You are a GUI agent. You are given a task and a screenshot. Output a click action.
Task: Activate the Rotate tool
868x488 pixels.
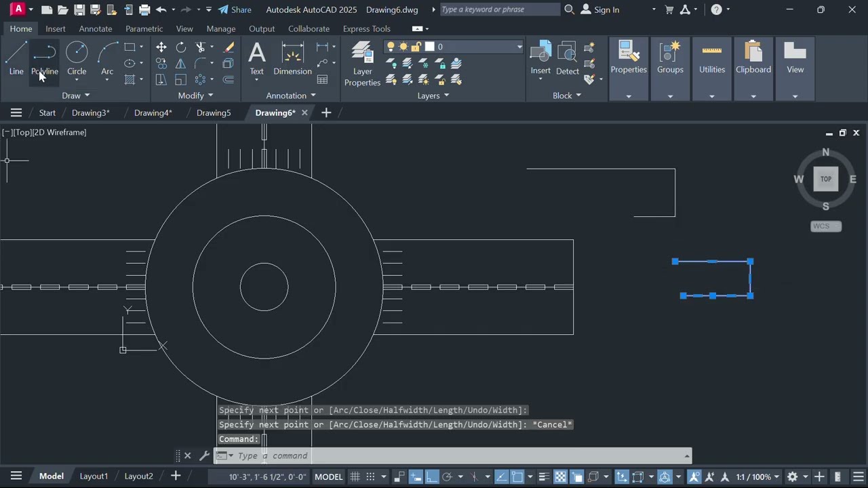(x=181, y=47)
